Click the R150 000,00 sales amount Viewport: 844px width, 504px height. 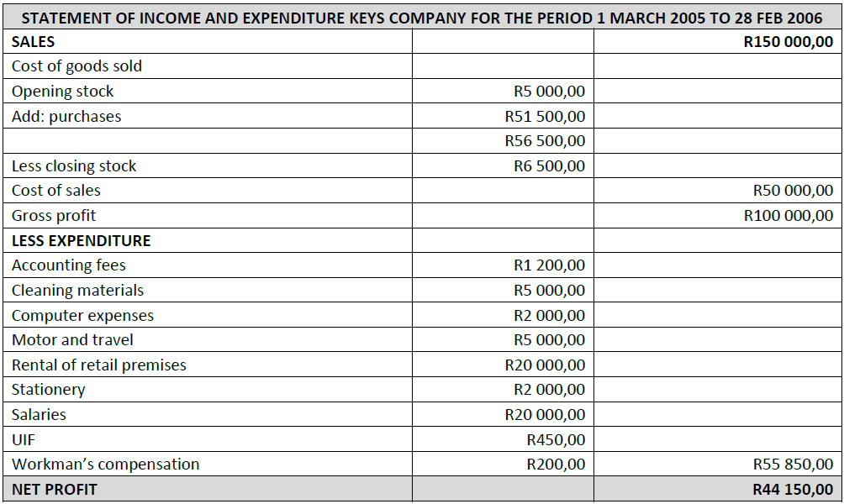(789, 42)
